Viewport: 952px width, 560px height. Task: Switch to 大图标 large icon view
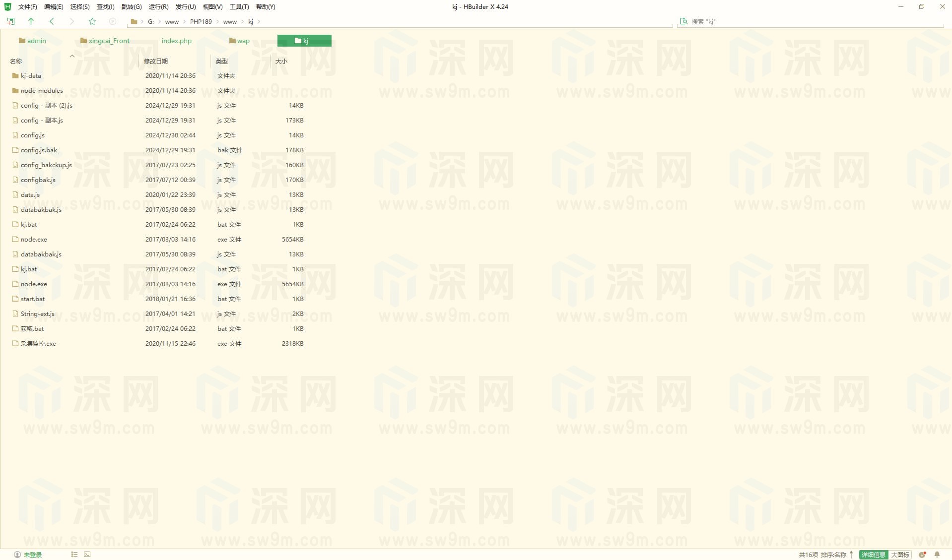click(x=900, y=555)
